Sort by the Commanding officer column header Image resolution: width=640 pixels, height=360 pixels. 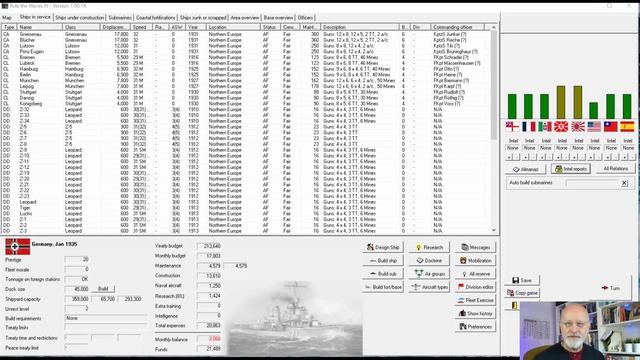pos(457,27)
